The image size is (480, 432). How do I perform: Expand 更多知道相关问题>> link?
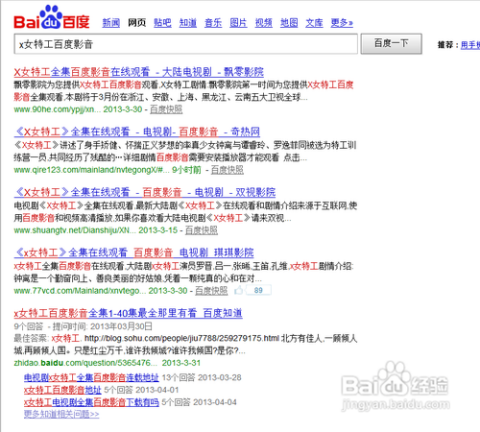click(x=61, y=414)
